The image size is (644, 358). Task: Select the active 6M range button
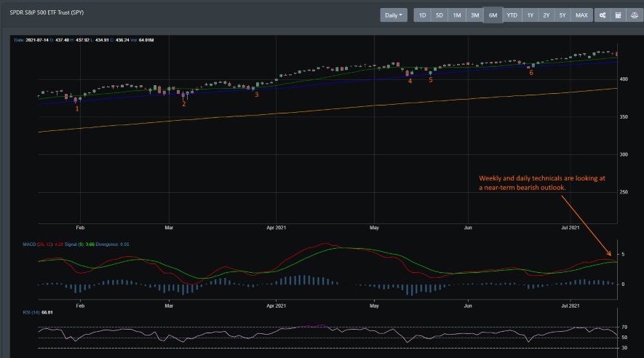click(493, 15)
